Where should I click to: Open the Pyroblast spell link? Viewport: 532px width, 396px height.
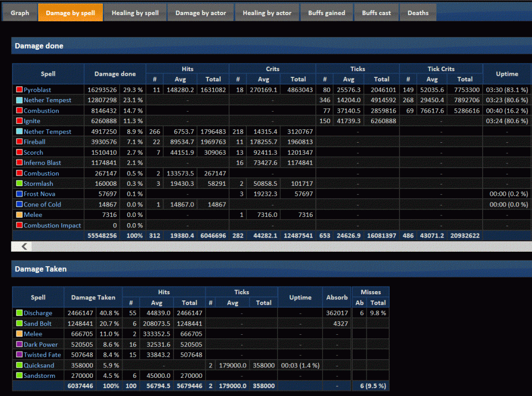[x=37, y=90]
